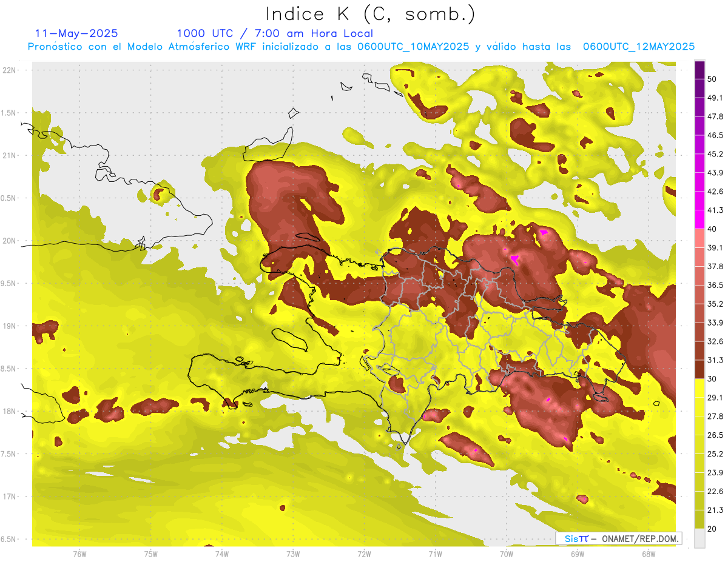Click latitude label '17N'

10,497
